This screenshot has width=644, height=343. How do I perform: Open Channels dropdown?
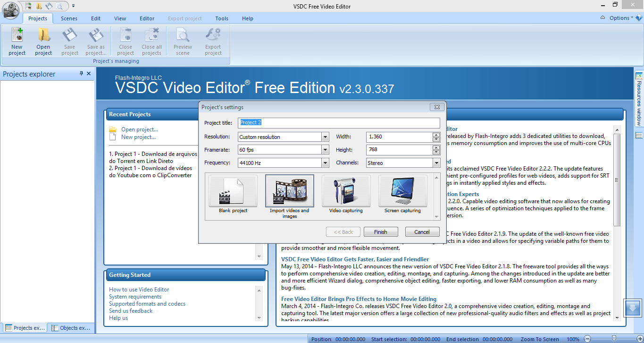436,163
